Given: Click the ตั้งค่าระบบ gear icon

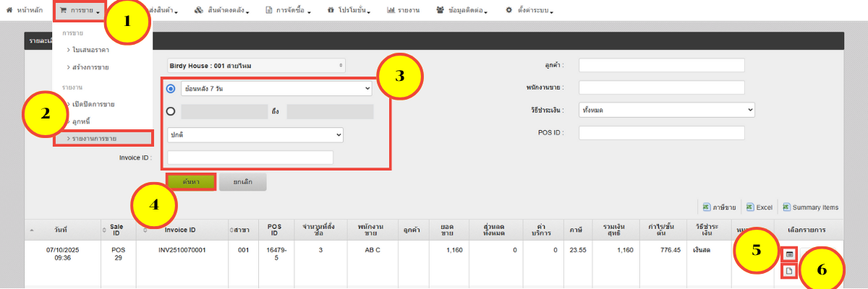Looking at the screenshot, I should click(509, 11).
